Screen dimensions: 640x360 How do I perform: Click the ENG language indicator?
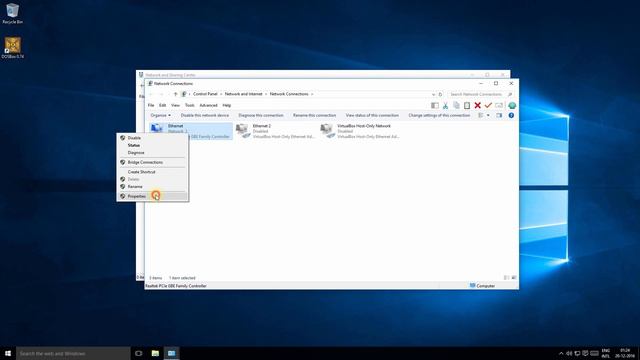pos(606,353)
